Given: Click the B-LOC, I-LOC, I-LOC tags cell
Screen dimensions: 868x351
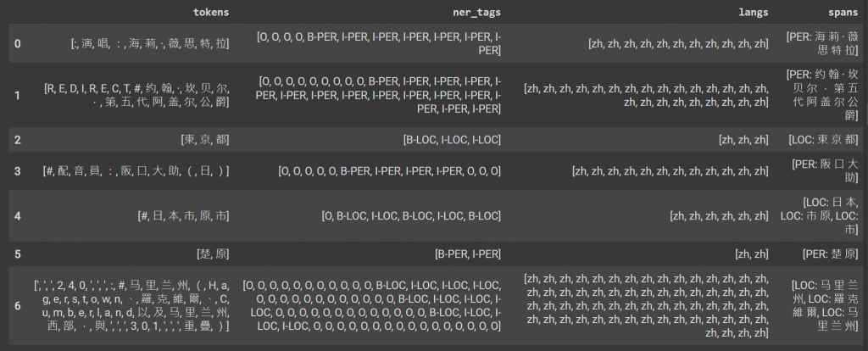Looking at the screenshot, I should click(453, 140).
